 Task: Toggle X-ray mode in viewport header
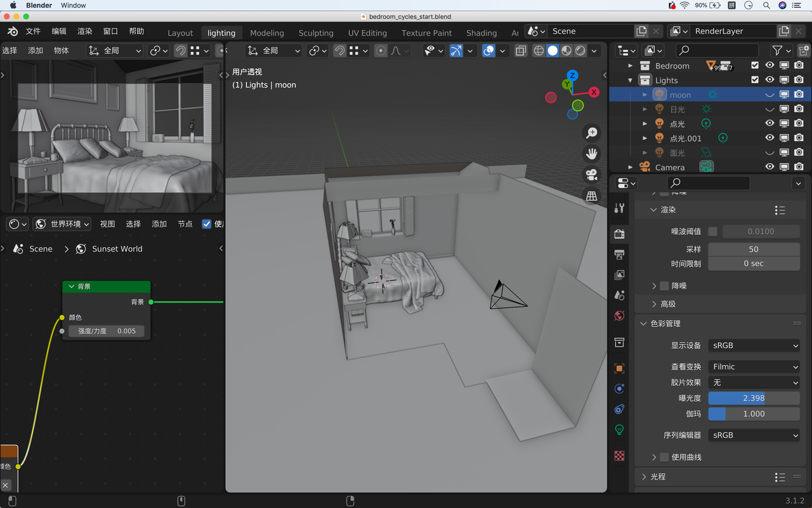[x=521, y=51]
